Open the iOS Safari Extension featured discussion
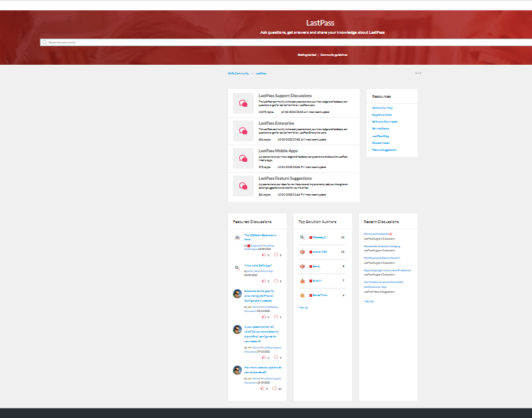The height and width of the screenshot is (418, 532). tap(260, 237)
